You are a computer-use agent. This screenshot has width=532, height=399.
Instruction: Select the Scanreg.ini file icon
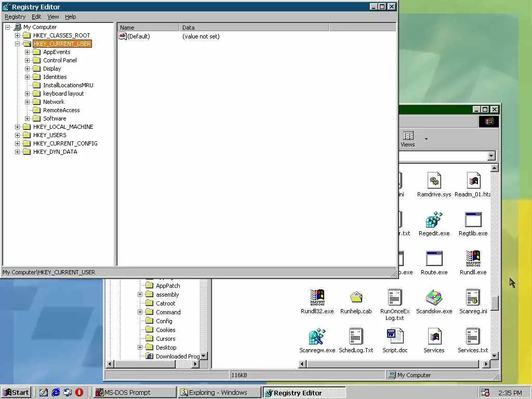point(473,297)
